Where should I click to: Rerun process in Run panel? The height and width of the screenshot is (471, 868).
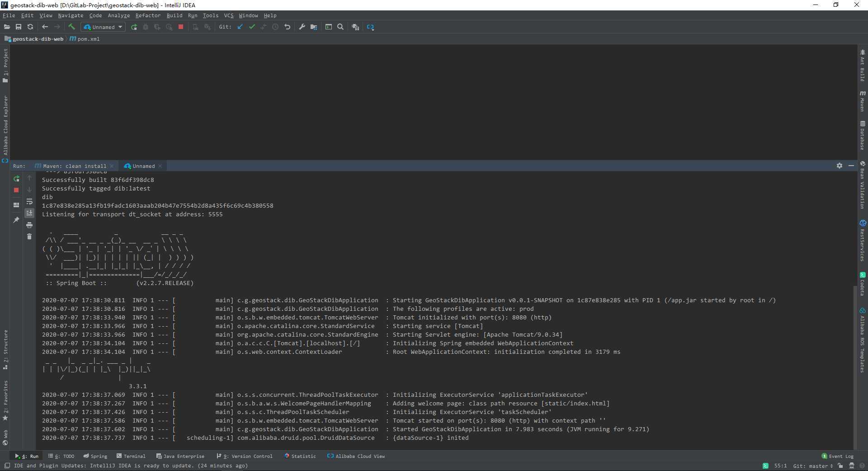point(16,179)
